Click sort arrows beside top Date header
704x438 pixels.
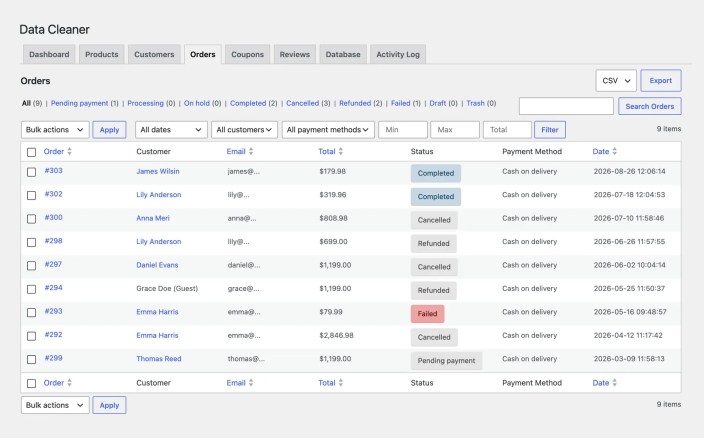[615, 152]
